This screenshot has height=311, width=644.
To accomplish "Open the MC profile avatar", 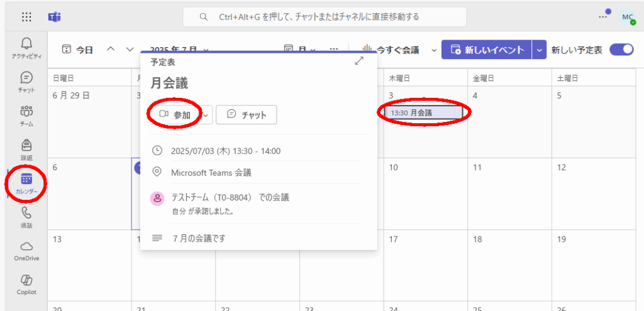I will click(628, 17).
